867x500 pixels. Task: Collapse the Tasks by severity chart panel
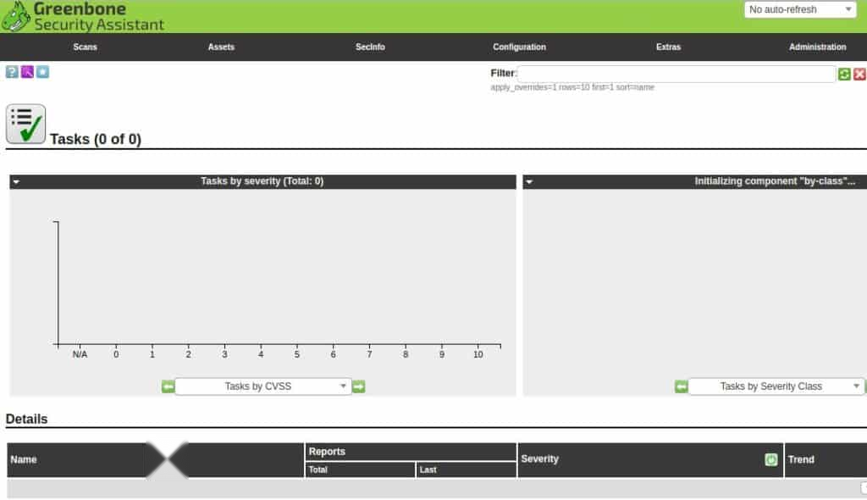click(16, 182)
